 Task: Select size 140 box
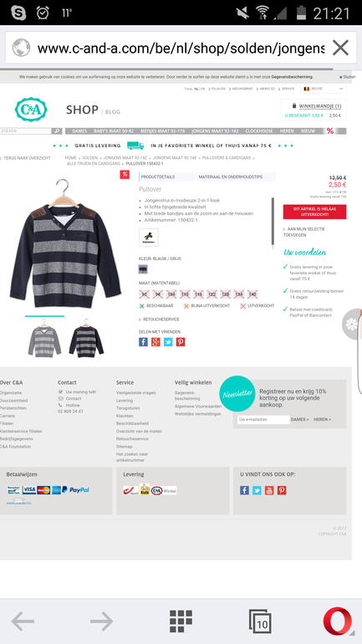(252, 294)
